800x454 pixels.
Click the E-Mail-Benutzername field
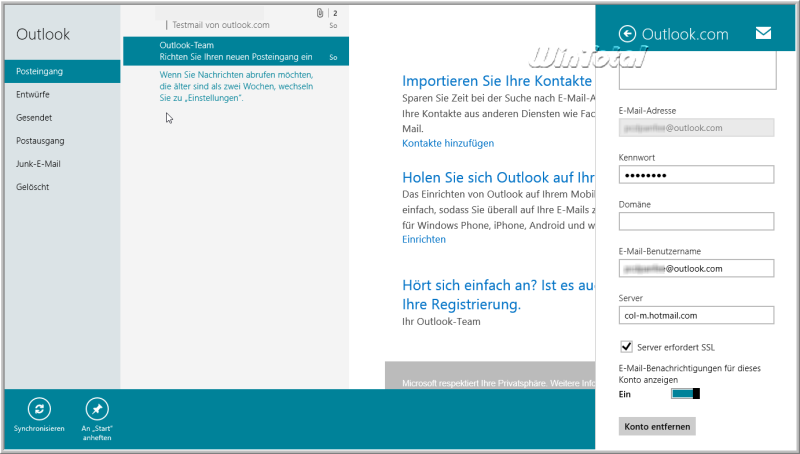click(x=696, y=268)
